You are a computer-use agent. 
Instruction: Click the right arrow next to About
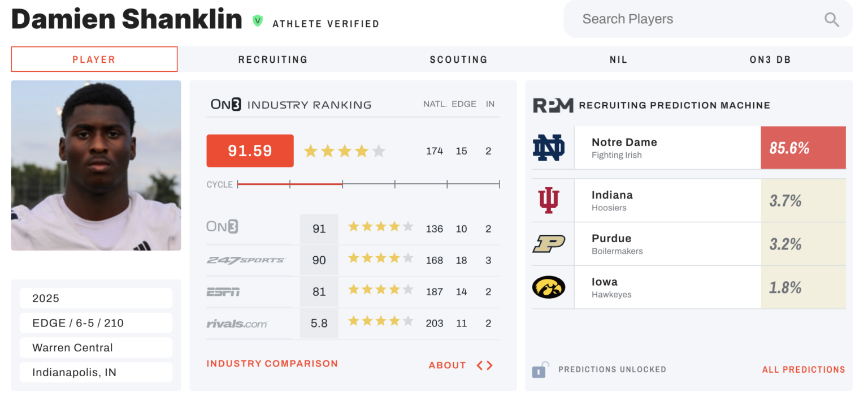point(490,365)
